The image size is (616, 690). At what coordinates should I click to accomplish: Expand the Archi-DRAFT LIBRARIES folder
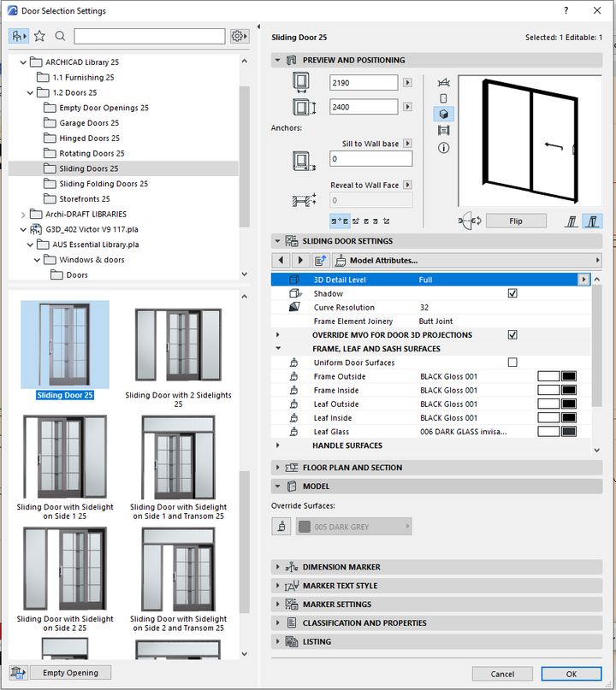pos(23,215)
